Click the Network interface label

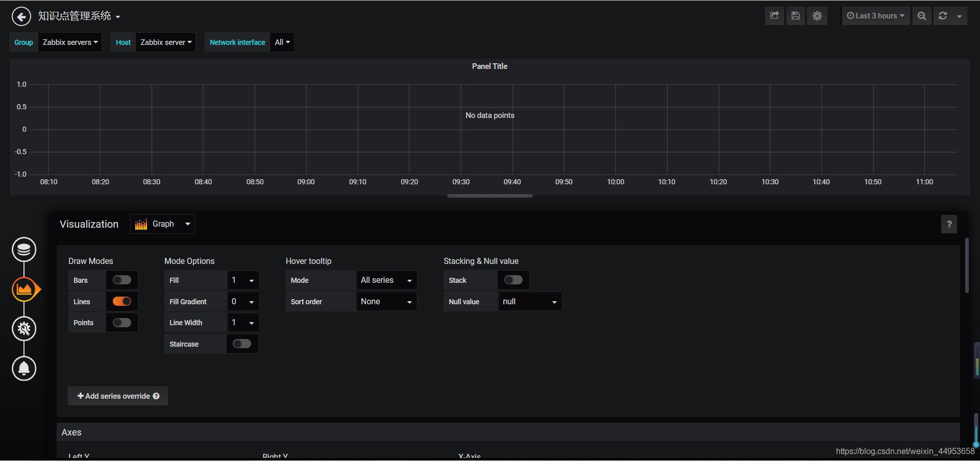point(237,42)
